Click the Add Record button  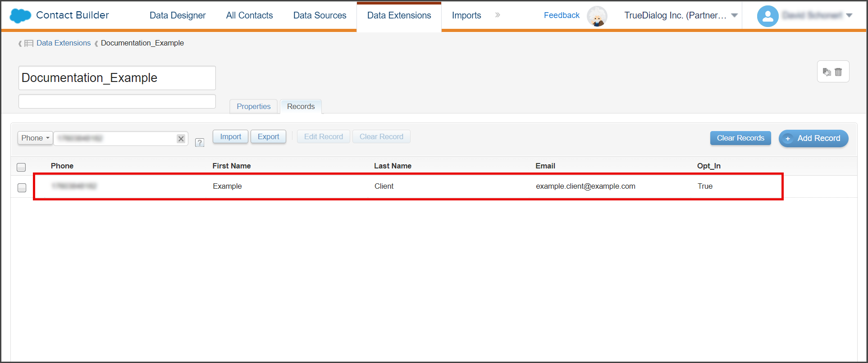pos(813,138)
